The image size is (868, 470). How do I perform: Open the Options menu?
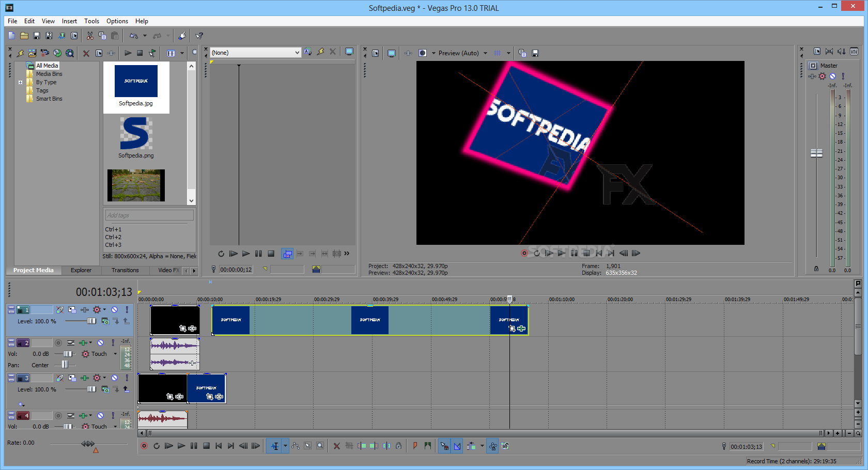tap(117, 21)
